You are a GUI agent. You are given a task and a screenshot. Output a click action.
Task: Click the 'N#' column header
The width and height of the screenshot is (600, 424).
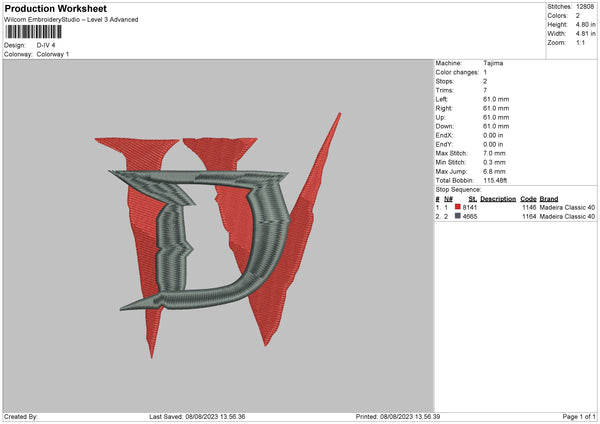(448, 199)
